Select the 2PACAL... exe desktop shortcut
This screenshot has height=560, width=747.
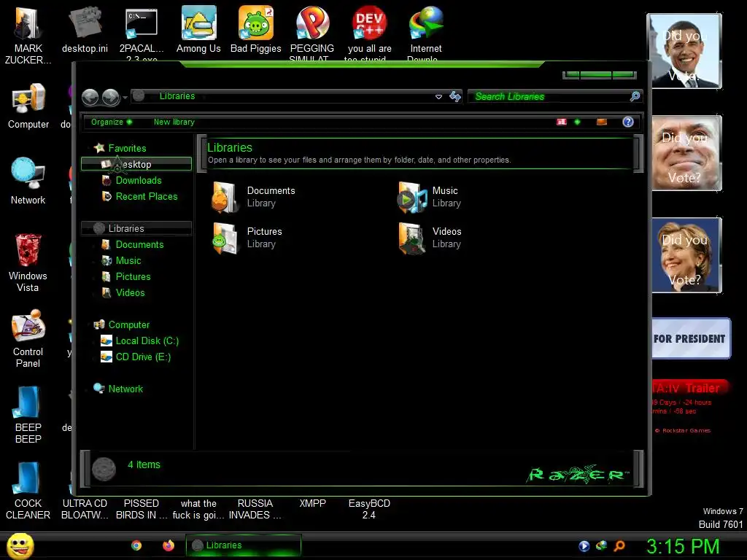tap(142, 34)
